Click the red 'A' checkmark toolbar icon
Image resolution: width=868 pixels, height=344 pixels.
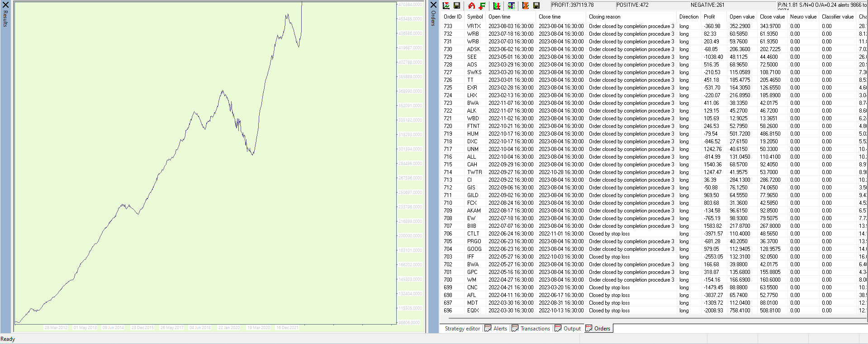471,5
